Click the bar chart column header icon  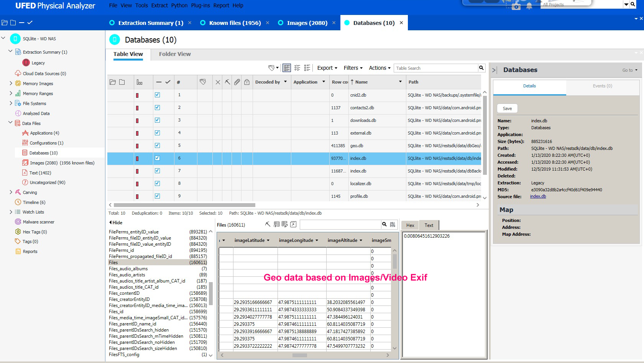click(x=140, y=82)
